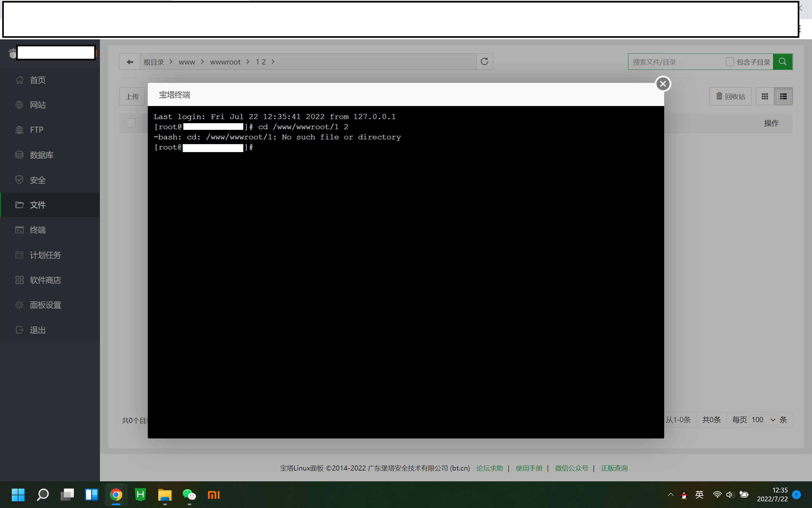Expand the chevron after '1 2'
Viewport: 812px width, 508px height.
[x=273, y=62]
